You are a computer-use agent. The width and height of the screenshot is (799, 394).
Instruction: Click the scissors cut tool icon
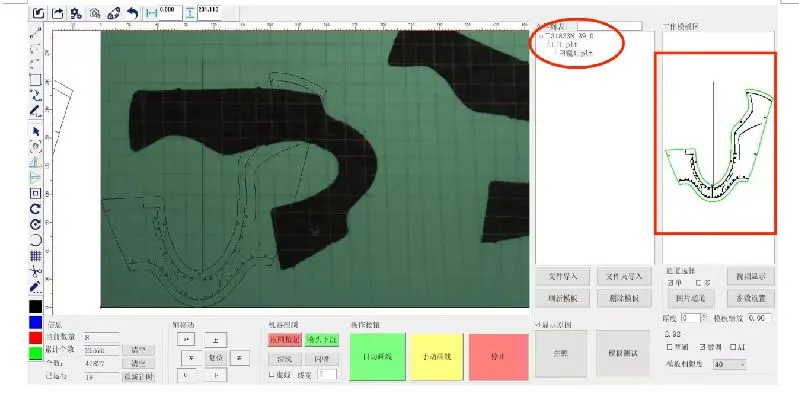(x=35, y=271)
